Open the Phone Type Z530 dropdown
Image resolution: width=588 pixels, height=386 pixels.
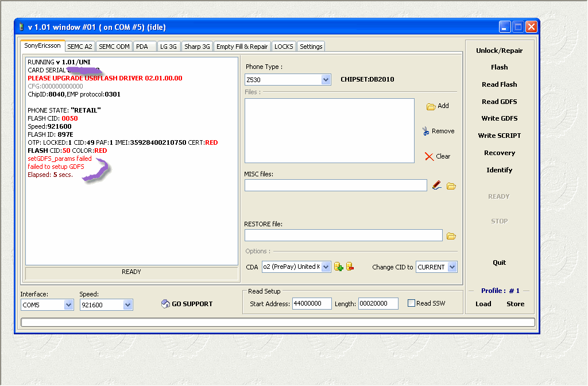click(x=326, y=79)
